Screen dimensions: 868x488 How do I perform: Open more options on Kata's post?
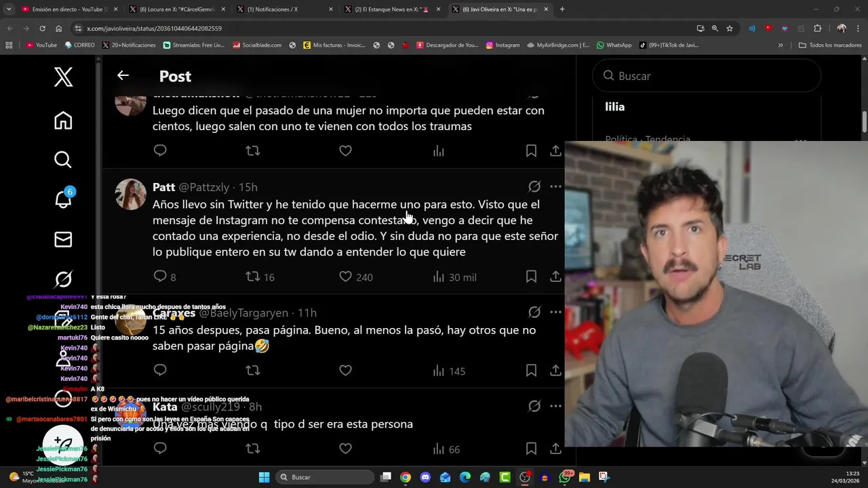pyautogui.click(x=555, y=406)
